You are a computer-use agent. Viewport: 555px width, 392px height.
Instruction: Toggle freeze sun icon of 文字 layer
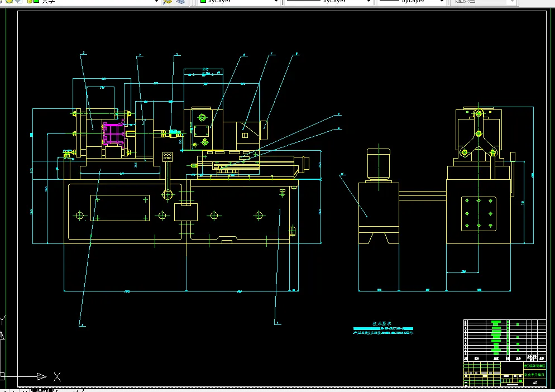pos(9,2)
